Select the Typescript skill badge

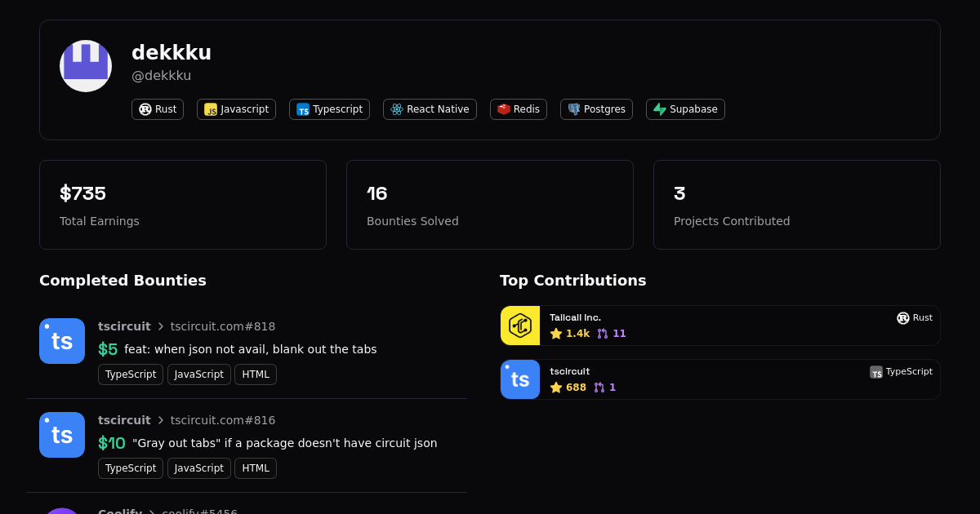click(329, 109)
